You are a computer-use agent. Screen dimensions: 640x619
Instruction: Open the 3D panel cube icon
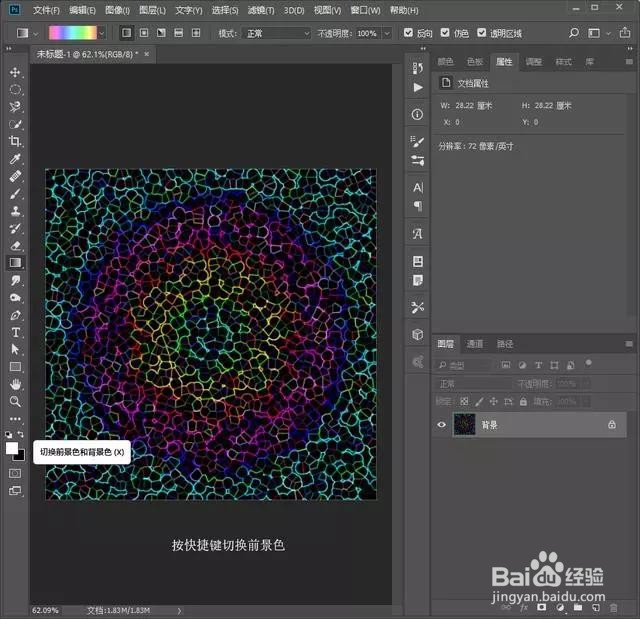[417, 335]
